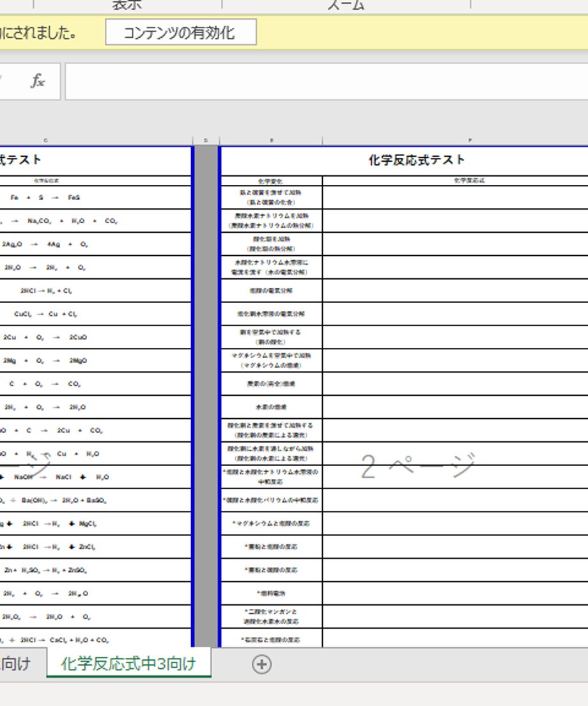Click the 燃料電池 cell
588x706 pixels.
pos(272,593)
